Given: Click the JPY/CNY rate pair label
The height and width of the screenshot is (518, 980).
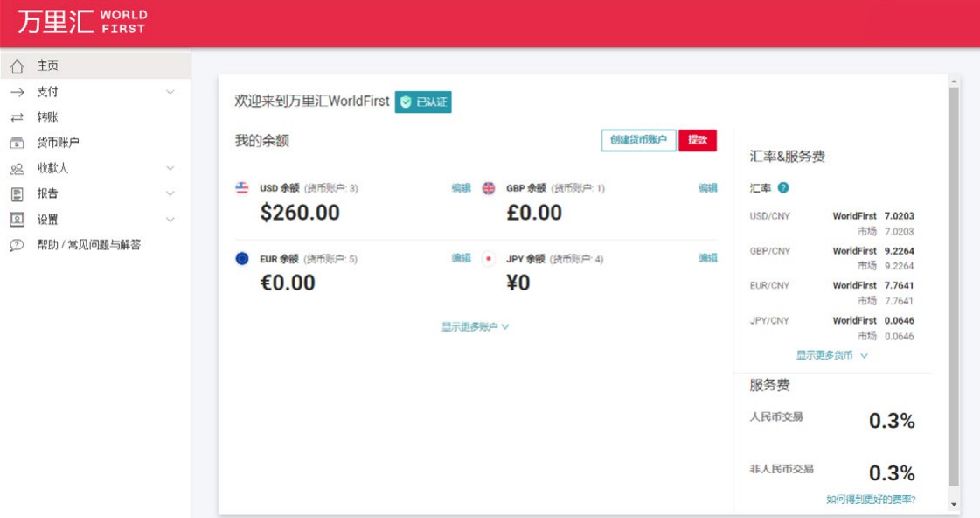Looking at the screenshot, I should [x=770, y=320].
